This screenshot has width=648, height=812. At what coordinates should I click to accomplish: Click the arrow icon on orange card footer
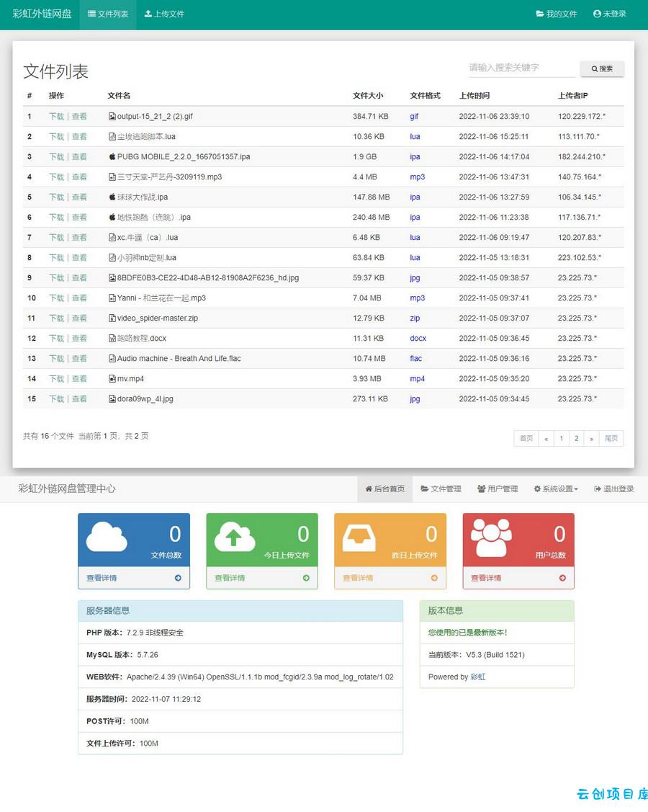point(434,578)
